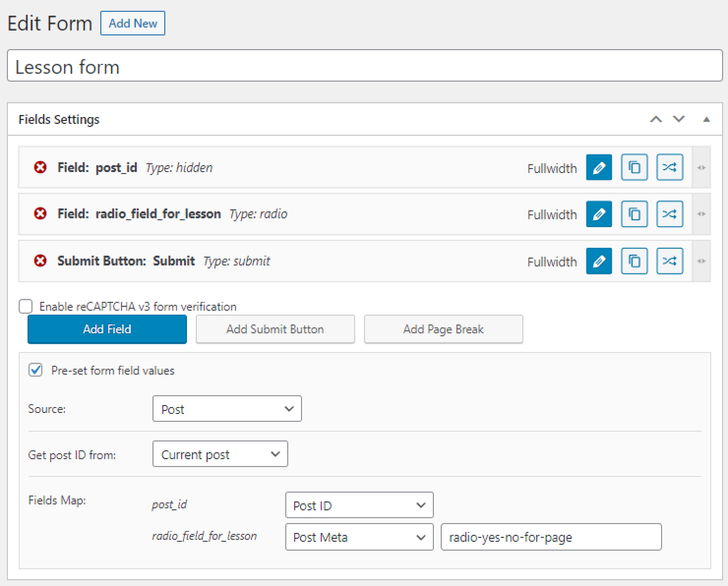Screen dimensions: 728x586
Task: Collapse the Fields Settings panel
Action: (706, 119)
